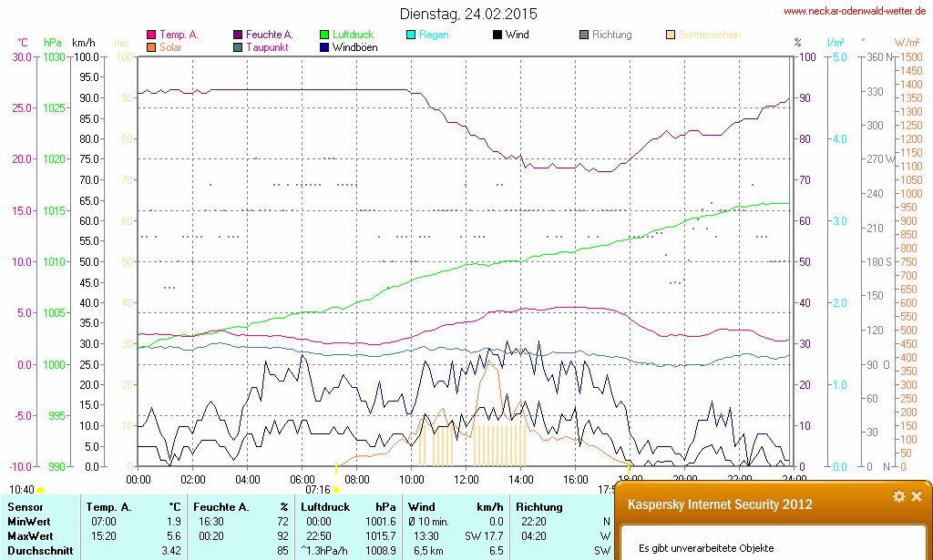Open Kaspersky notification settings gear
The height and width of the screenshot is (560, 933).
point(899,496)
